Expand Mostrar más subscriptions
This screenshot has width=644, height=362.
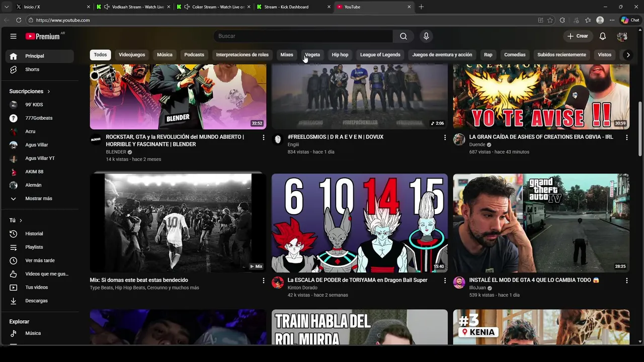pos(39,199)
